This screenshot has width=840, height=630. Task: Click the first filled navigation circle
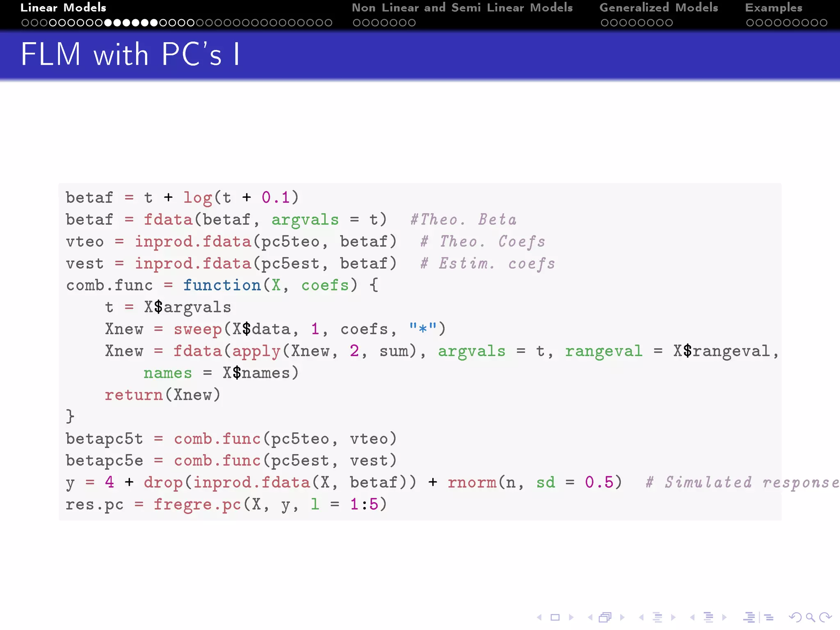(x=108, y=23)
